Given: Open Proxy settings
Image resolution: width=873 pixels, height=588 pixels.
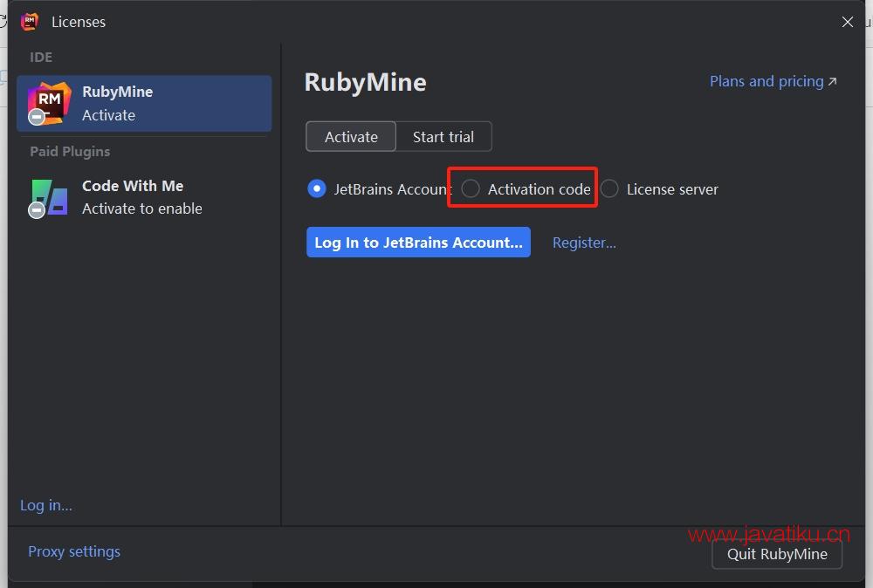Looking at the screenshot, I should 74,551.
